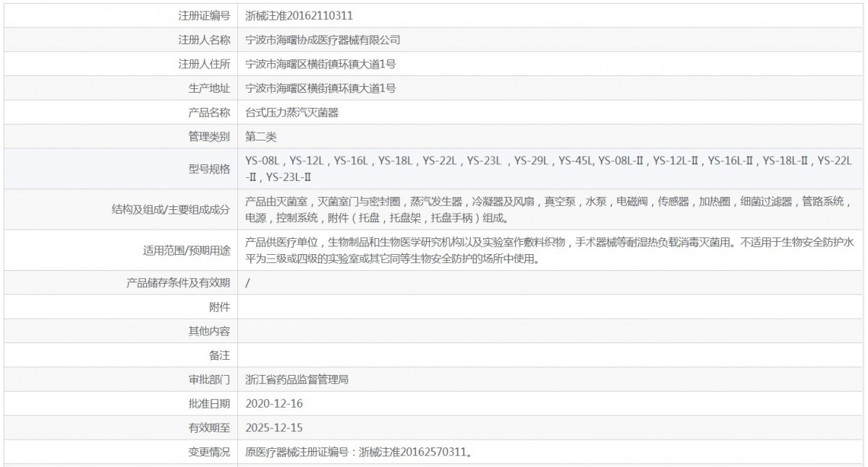Select the address in the 注册人住所 row
Image resolution: width=868 pixels, height=467 pixels.
pyautogui.click(x=320, y=64)
